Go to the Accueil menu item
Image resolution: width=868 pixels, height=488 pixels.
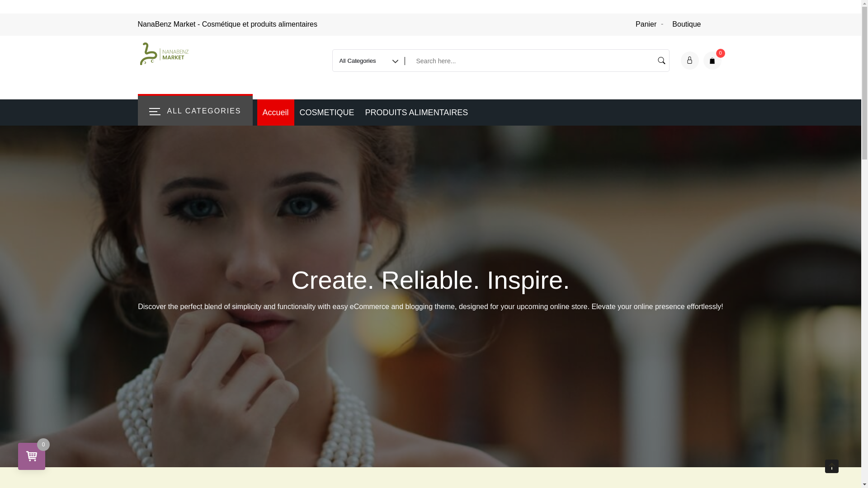pos(275,113)
